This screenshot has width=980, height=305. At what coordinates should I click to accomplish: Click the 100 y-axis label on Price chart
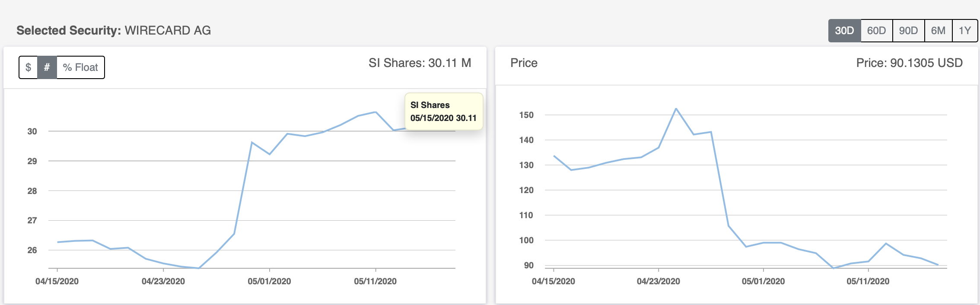pos(526,240)
